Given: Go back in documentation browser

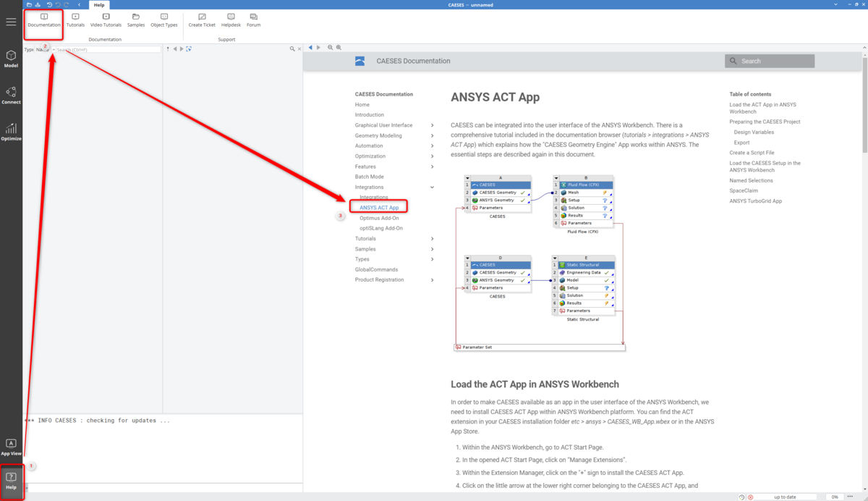Looking at the screenshot, I should coord(310,48).
